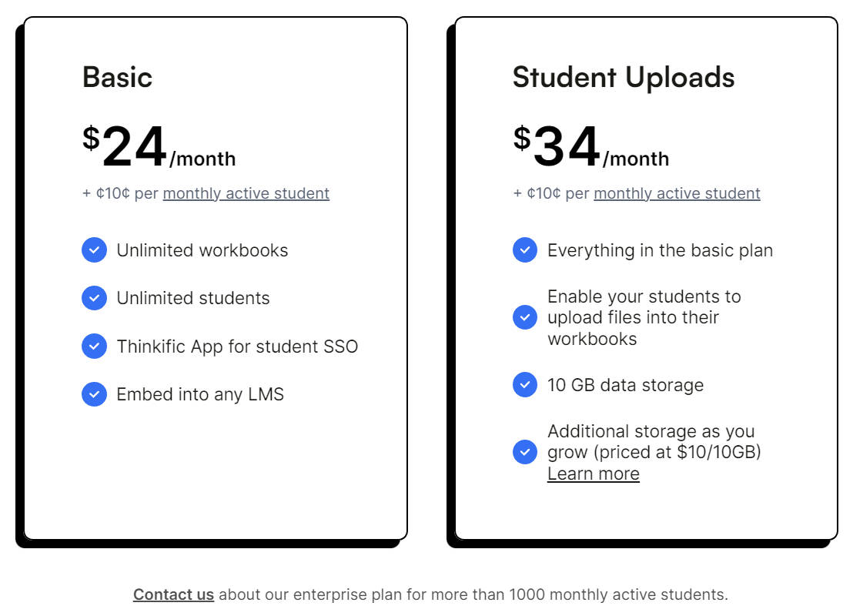Open the monthly active student link under Basic plan
This screenshot has width=853, height=616.
(245, 193)
